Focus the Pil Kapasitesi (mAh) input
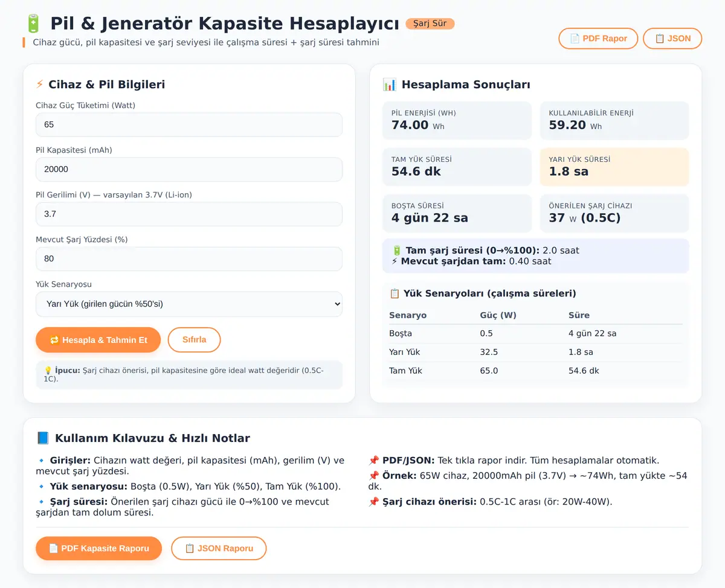The width and height of the screenshot is (725, 588). tap(189, 170)
